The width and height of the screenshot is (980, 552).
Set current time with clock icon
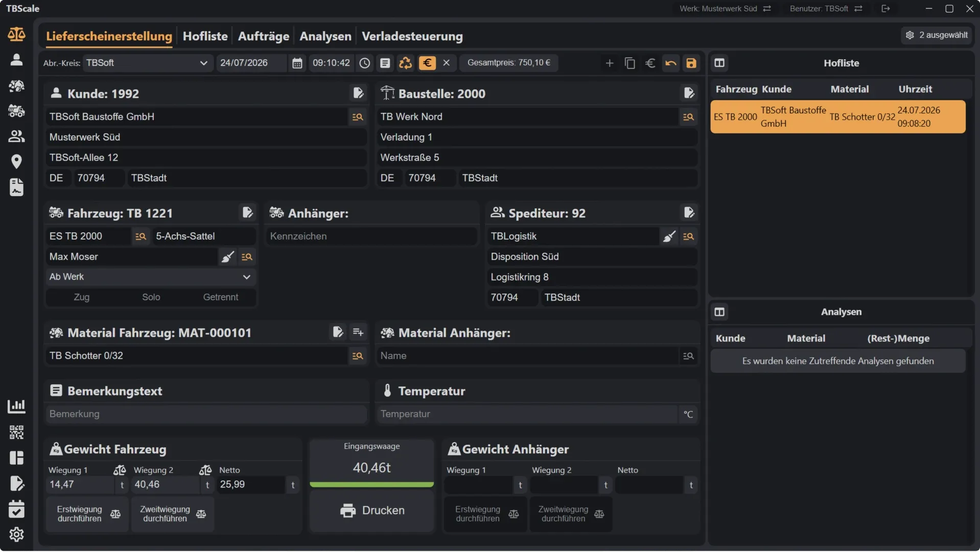click(x=364, y=63)
